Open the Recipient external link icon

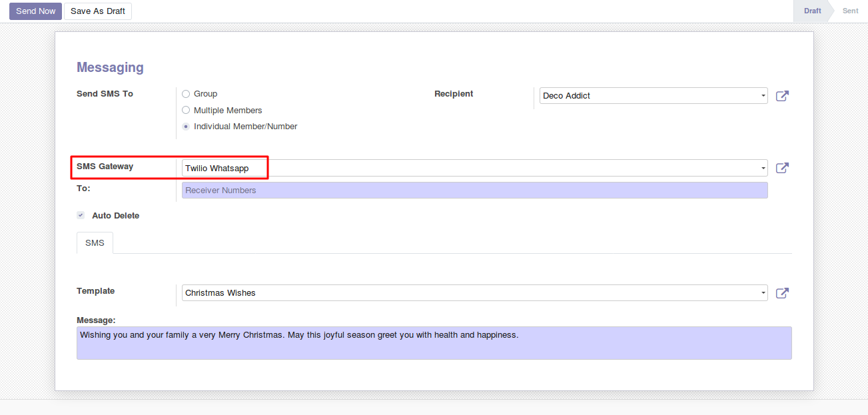click(x=783, y=96)
